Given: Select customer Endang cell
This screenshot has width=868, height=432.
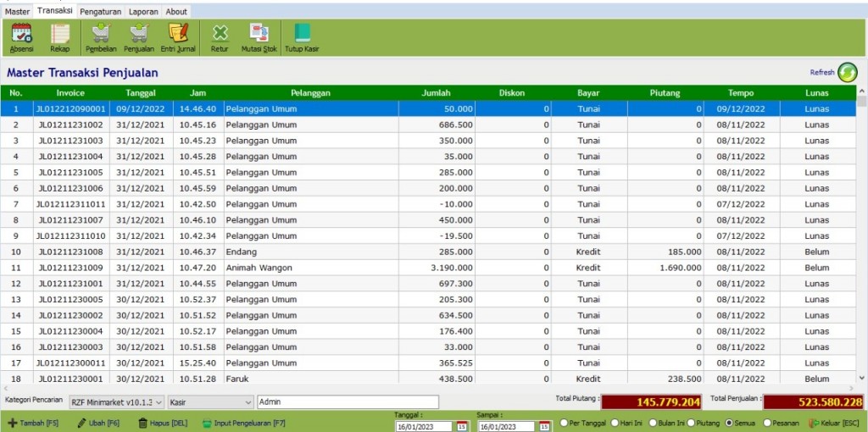Looking at the screenshot, I should point(310,252).
